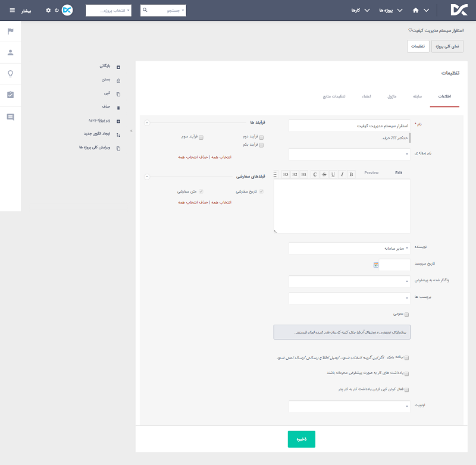
Task: Open the user profile icon in the side rail
Action: [x=10, y=52]
